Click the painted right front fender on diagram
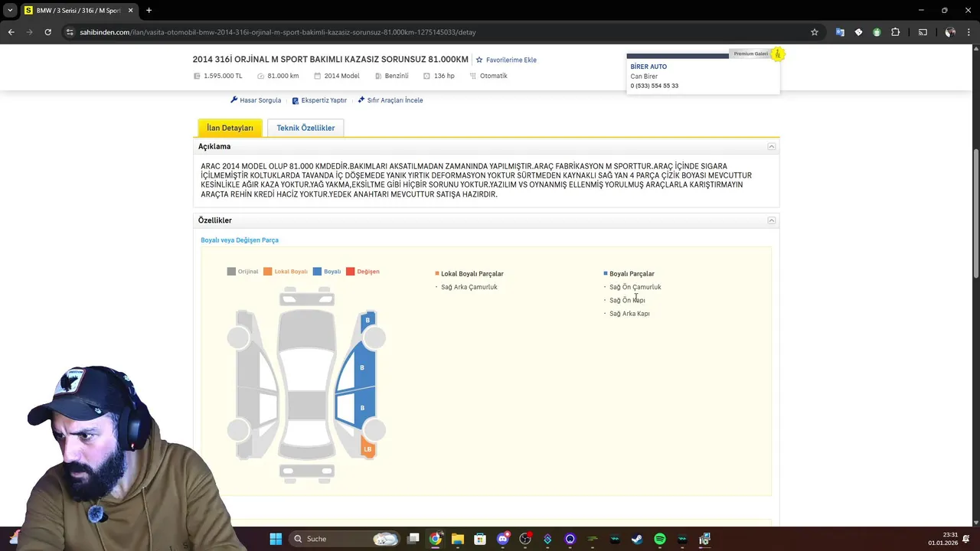Image resolution: width=980 pixels, height=551 pixels. [x=367, y=321]
